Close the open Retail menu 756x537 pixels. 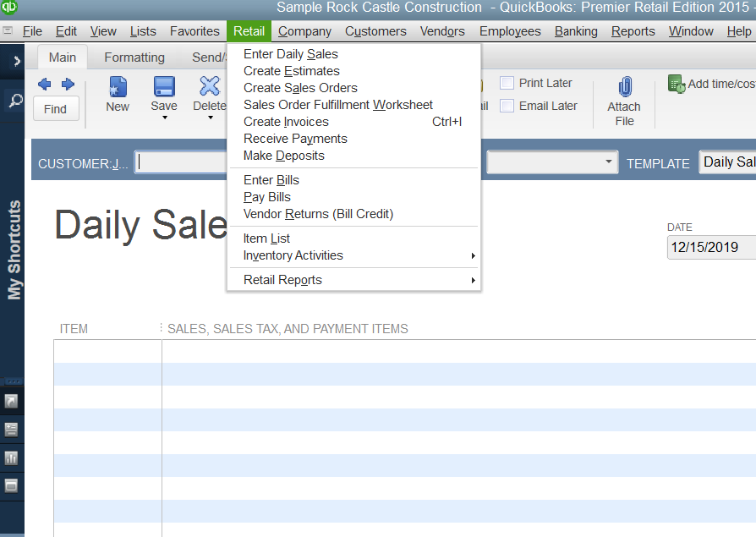click(249, 31)
